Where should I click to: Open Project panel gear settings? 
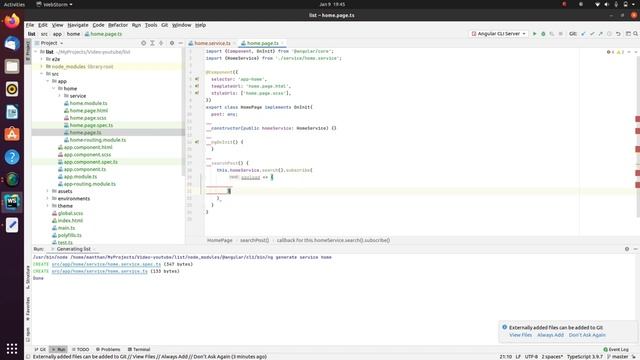click(x=172, y=43)
